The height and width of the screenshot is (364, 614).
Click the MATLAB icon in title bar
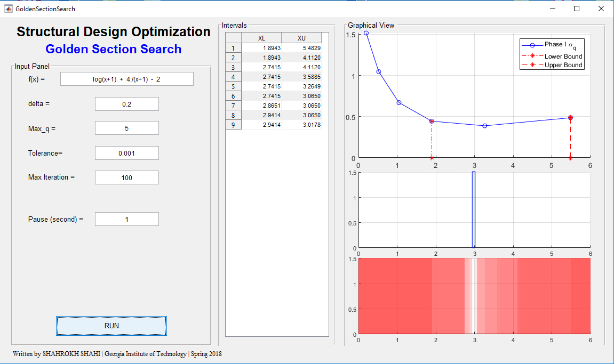pyautogui.click(x=8, y=9)
